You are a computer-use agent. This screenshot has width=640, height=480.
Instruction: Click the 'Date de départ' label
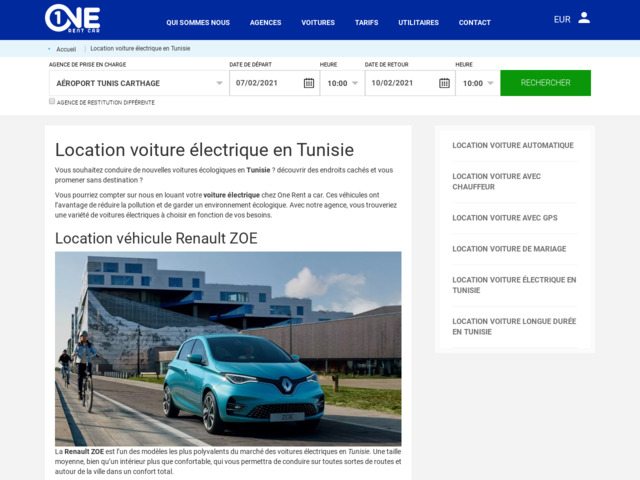tap(251, 64)
